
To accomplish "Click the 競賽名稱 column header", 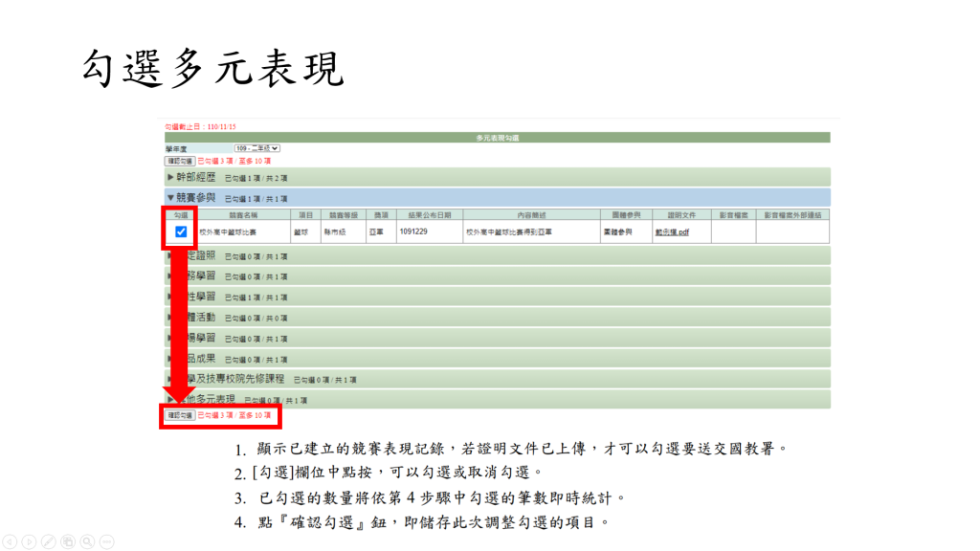I will 243,215.
